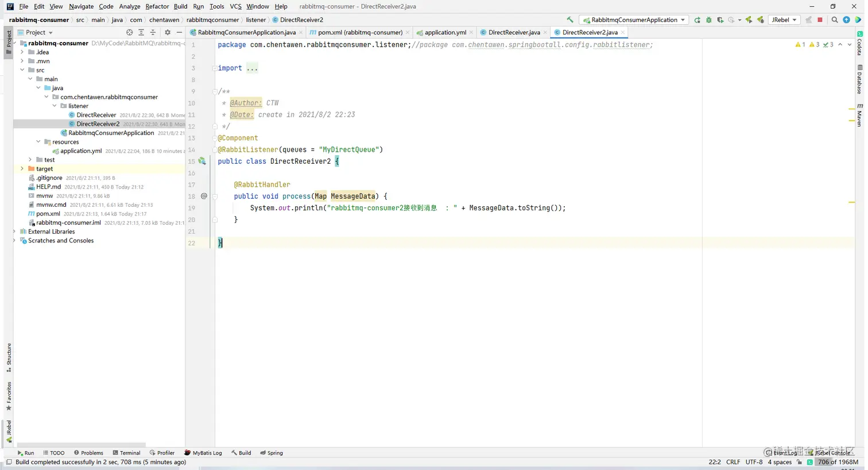
Task: Open the Project view selector dropdown
Action: coord(36,33)
